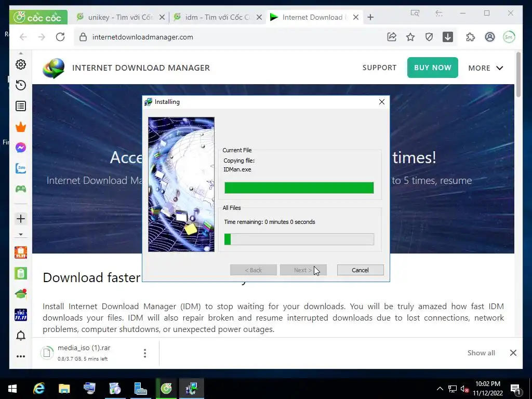Open the browser downloads button

(x=447, y=37)
